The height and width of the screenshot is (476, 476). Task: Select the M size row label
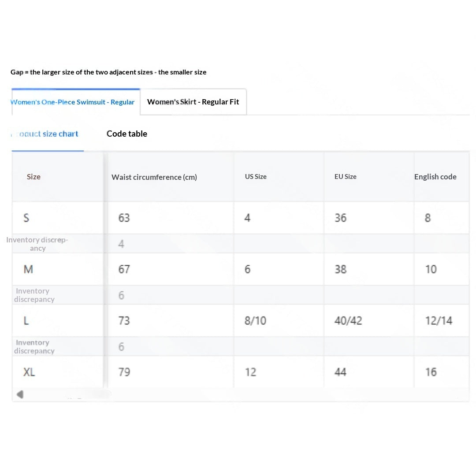tap(28, 269)
